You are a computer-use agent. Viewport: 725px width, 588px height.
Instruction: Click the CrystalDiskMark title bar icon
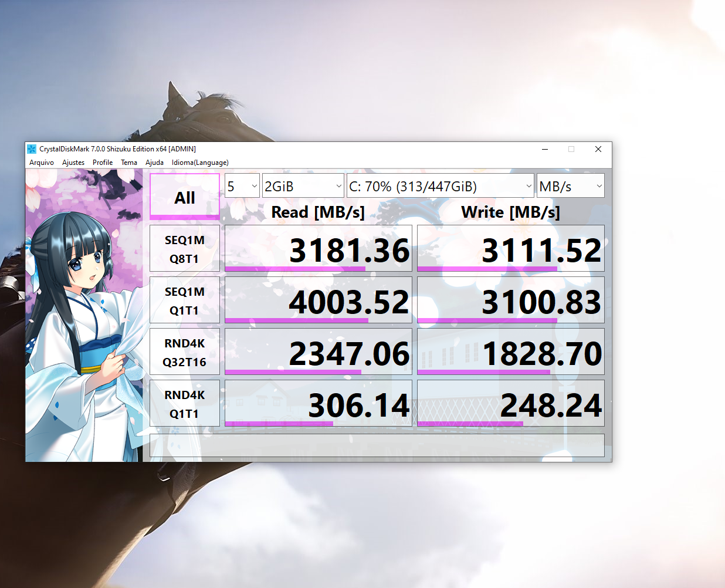pos(32,149)
